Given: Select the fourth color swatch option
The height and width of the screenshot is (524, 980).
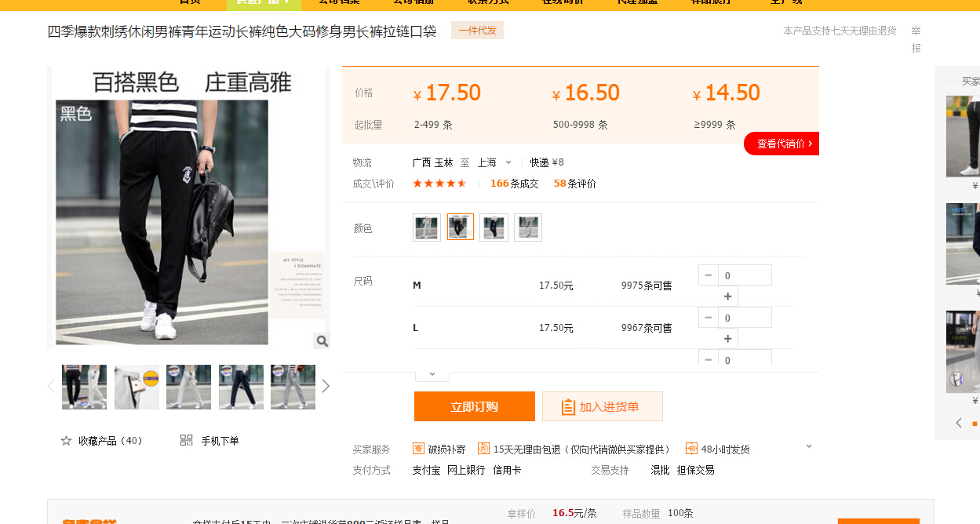Looking at the screenshot, I should (x=528, y=227).
